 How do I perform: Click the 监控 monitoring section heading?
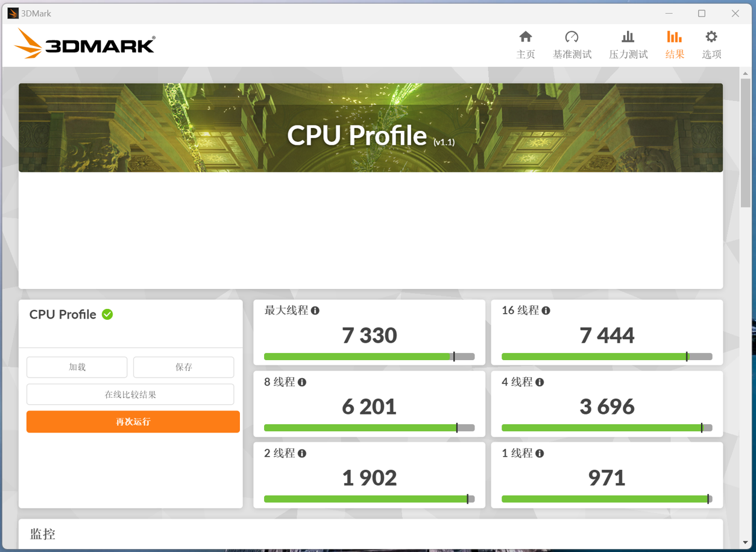pos(43,534)
